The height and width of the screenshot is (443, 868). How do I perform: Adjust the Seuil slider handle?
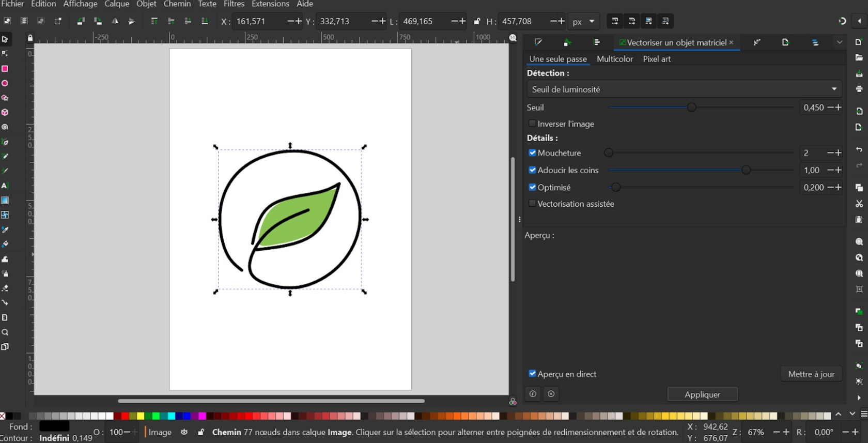click(691, 107)
